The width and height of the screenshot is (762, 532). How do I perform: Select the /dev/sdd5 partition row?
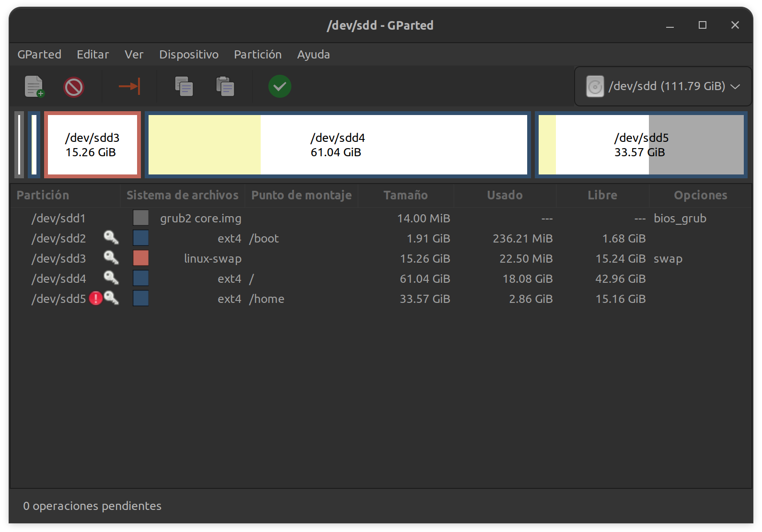coord(381,299)
